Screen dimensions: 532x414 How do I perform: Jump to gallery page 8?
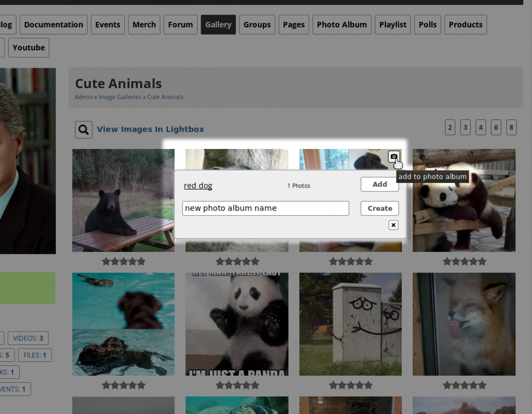coord(511,127)
